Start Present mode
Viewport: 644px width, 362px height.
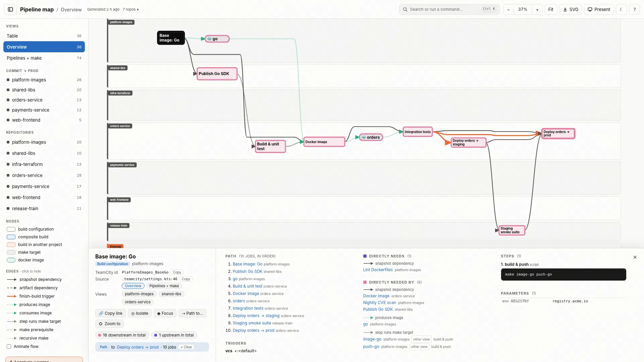point(599,9)
